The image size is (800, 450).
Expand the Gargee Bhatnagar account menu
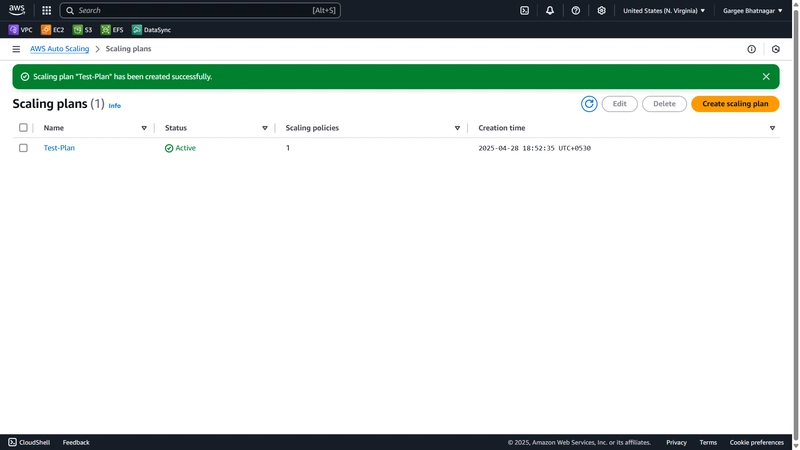pyautogui.click(x=753, y=10)
